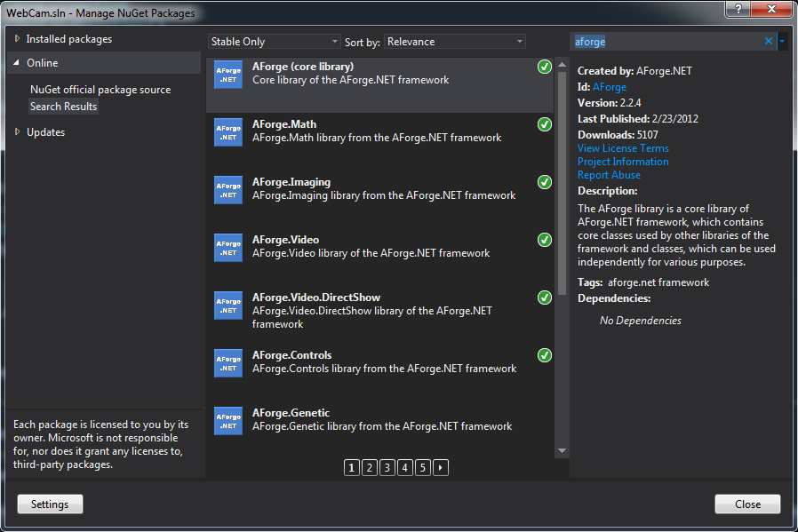Image resolution: width=798 pixels, height=532 pixels.
Task: Click installed checkmark on AForge.Video
Action: pos(545,240)
